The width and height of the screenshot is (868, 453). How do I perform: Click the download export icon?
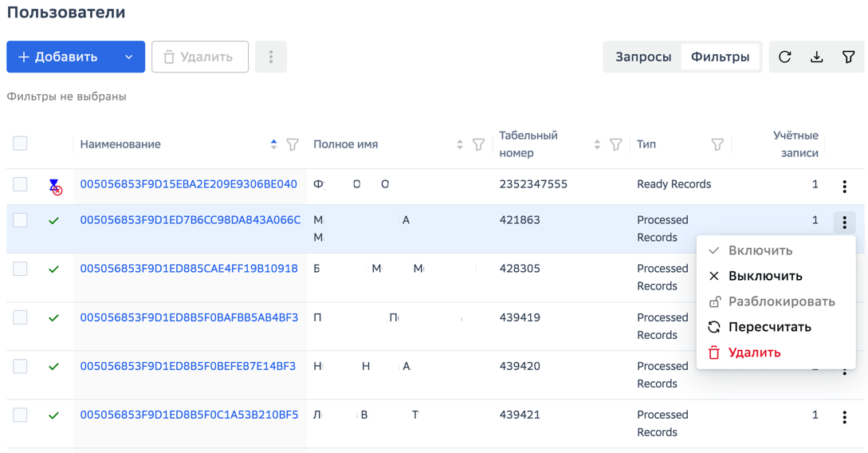tap(816, 57)
